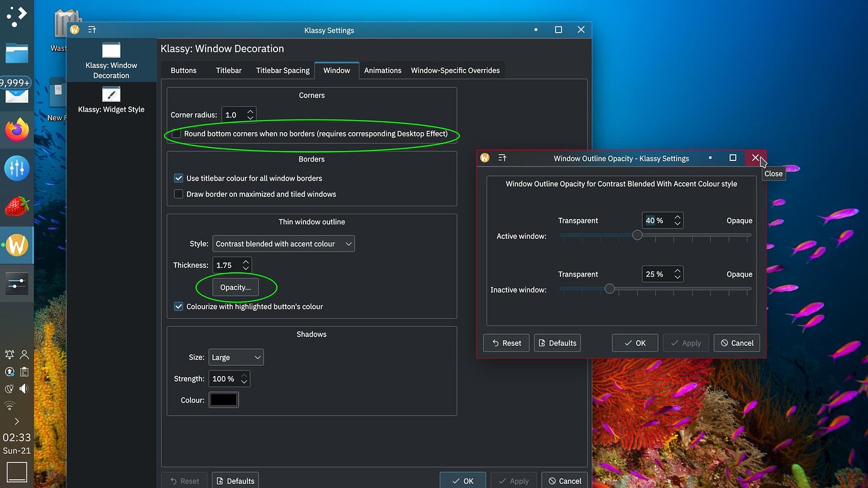Click Defaults in the opacity dialog
The width and height of the screenshot is (868, 488).
coord(557,343)
